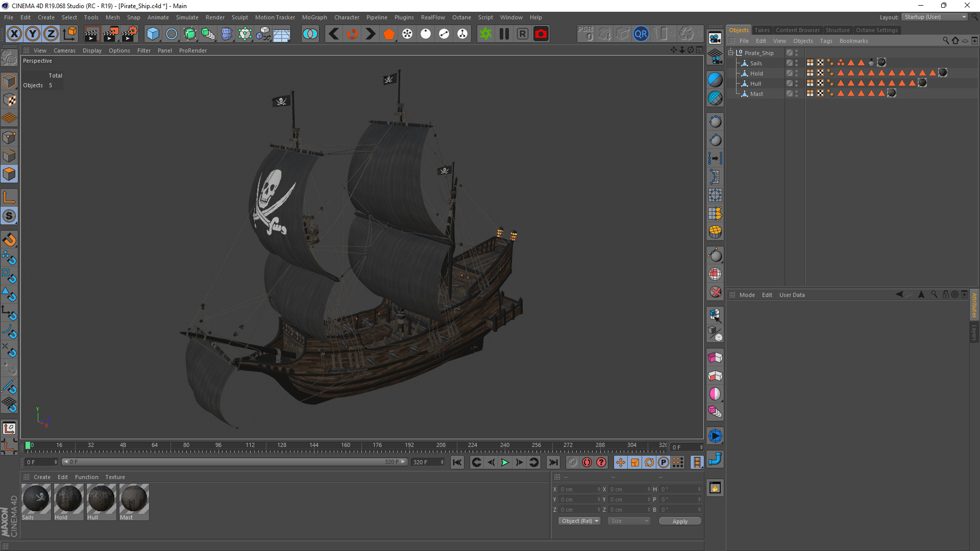Toggle Sails editor visibility dots
The width and height of the screenshot is (980, 551).
[x=796, y=63]
